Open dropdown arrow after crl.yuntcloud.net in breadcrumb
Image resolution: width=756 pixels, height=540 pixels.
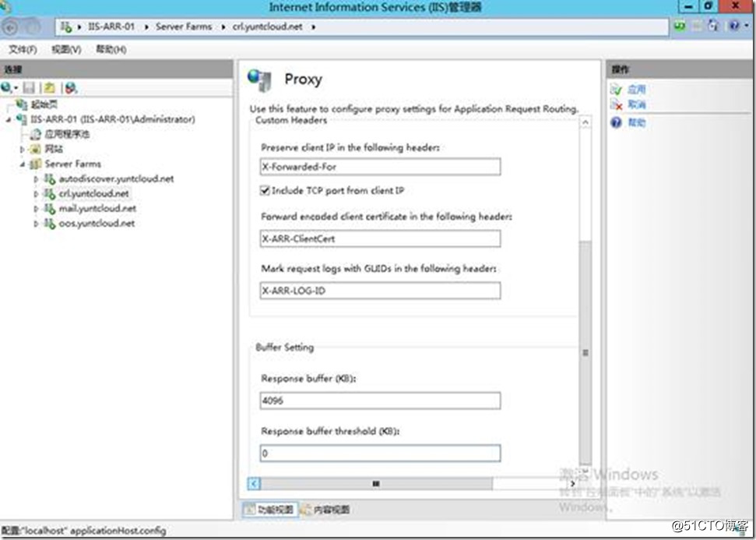pos(314,27)
